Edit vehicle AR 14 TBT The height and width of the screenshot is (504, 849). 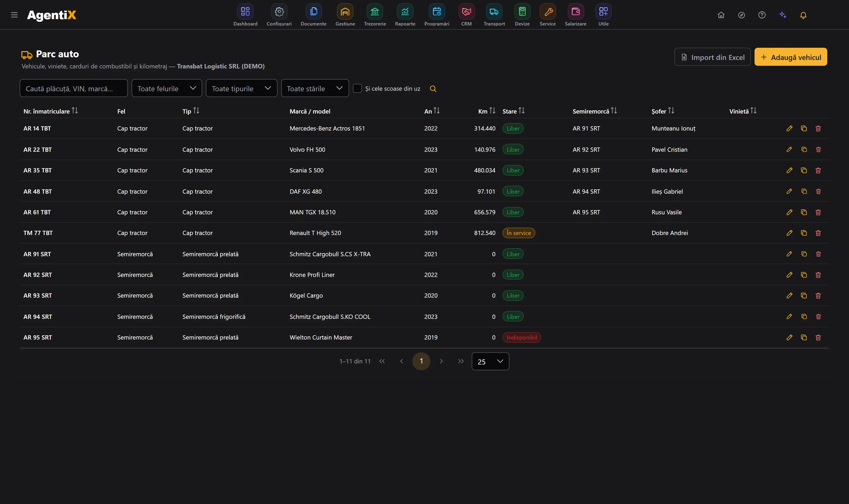(789, 128)
